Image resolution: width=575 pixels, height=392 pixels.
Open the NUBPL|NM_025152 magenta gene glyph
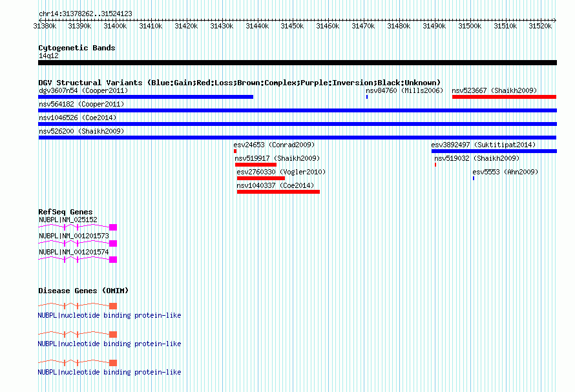point(78,227)
